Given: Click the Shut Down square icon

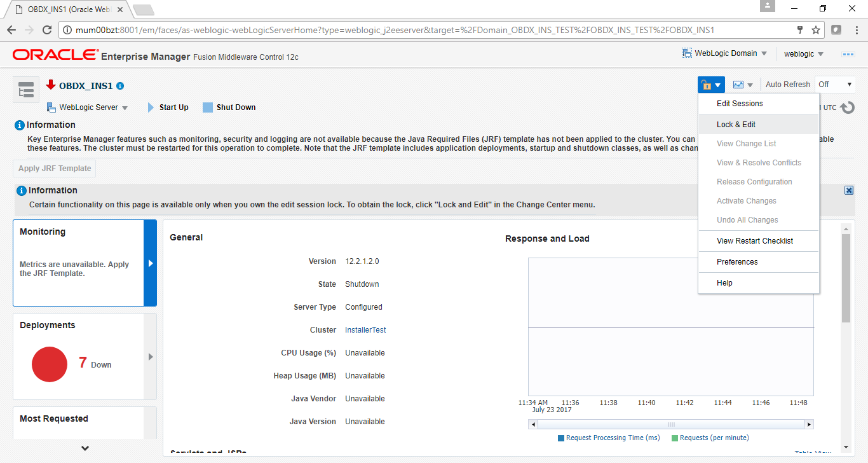Looking at the screenshot, I should point(207,107).
